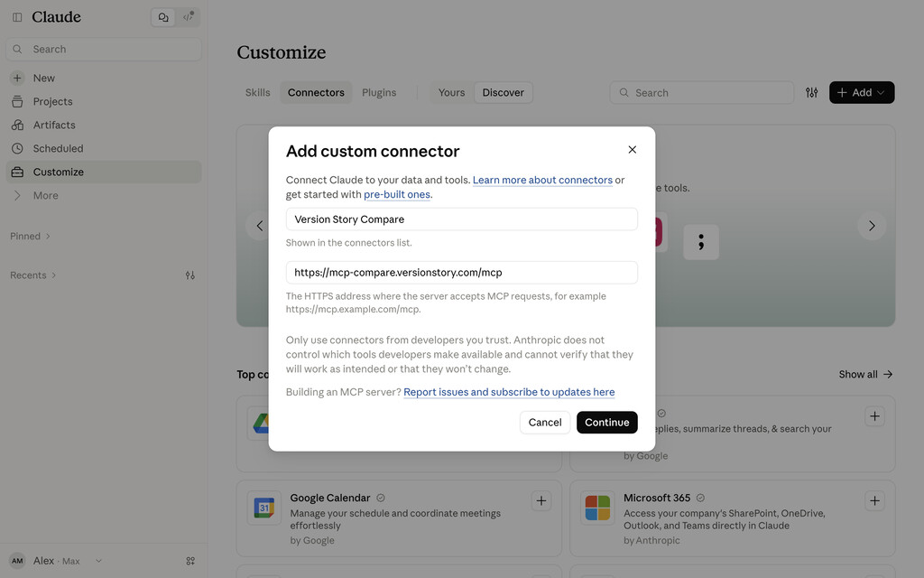Add the Google connector with search threads
924x578 pixels.
click(x=874, y=416)
